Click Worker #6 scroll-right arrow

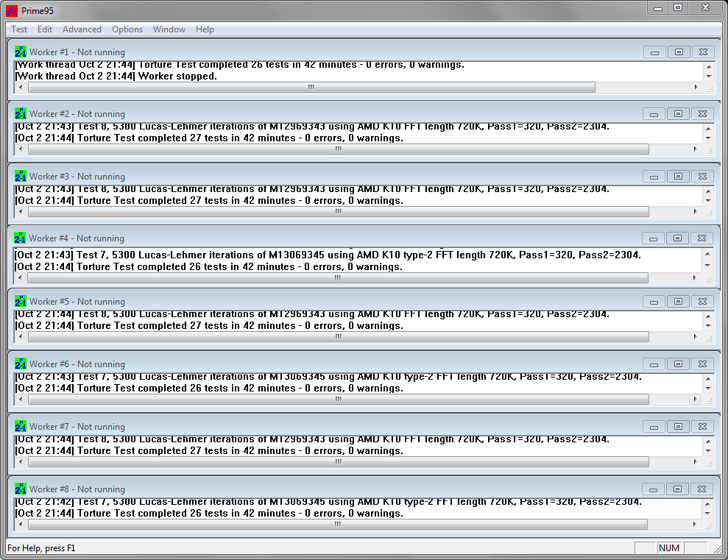(x=695, y=399)
